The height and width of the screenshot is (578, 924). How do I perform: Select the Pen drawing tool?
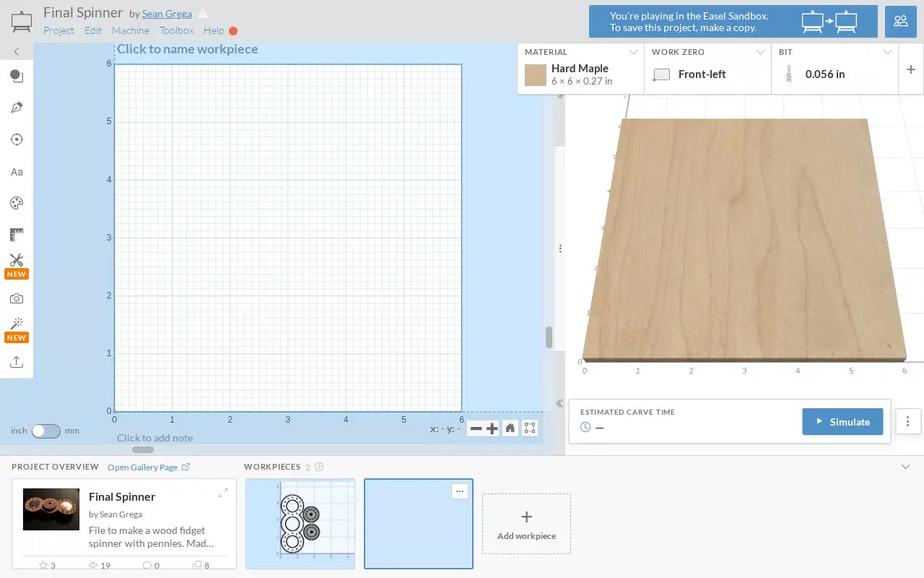17,108
